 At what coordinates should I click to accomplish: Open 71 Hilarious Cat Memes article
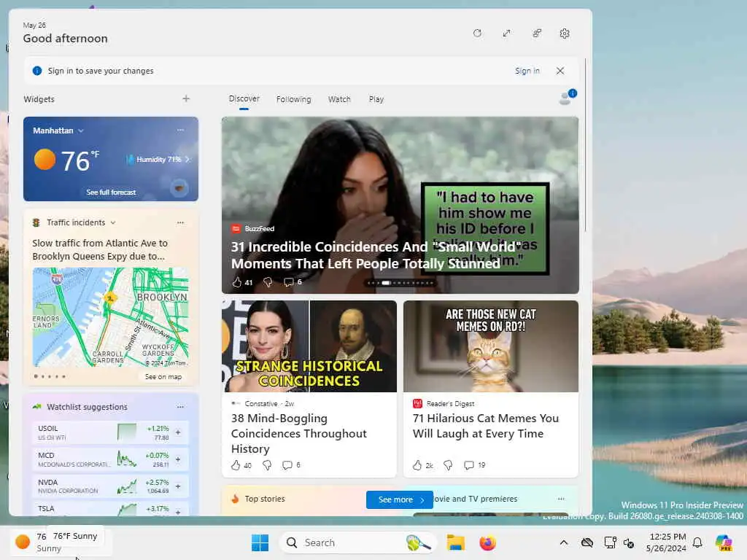(485, 426)
